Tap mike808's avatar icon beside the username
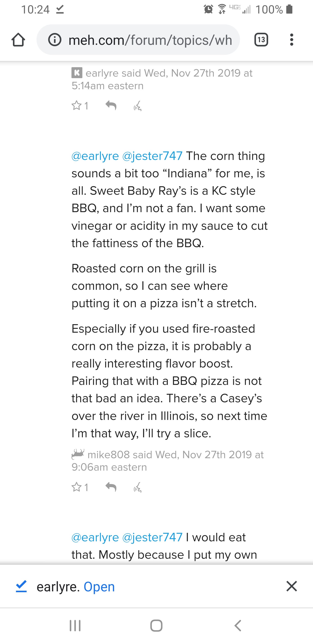Screen dimensions: 313x644 (78, 454)
